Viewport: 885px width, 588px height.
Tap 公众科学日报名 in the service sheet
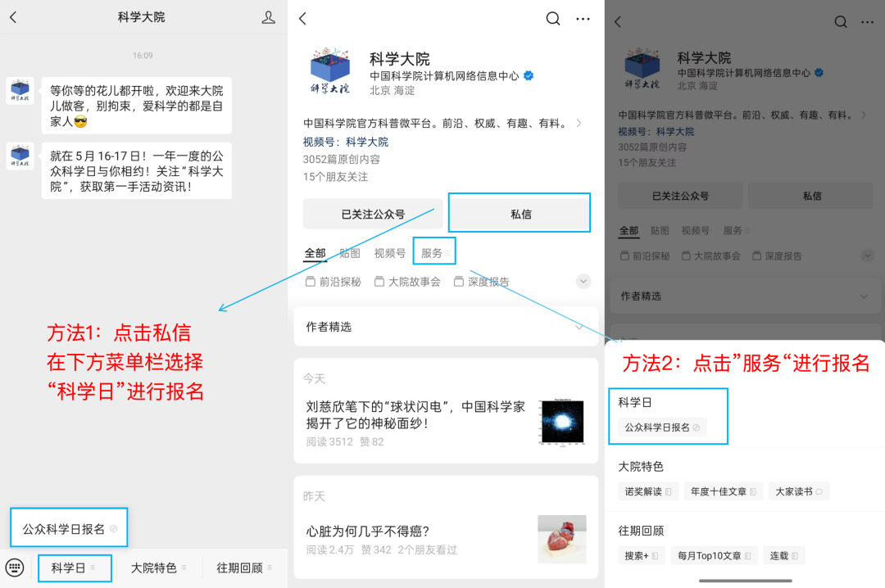[x=662, y=427]
